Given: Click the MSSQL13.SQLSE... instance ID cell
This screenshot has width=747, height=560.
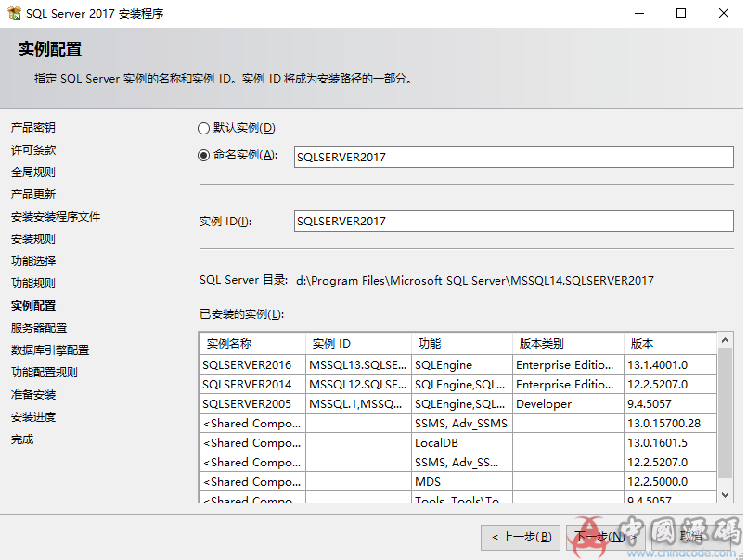Looking at the screenshot, I should [358, 364].
